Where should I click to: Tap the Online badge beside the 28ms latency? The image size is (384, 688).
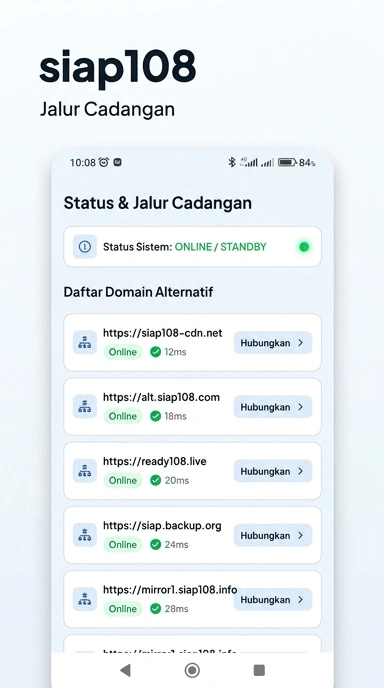click(x=123, y=609)
